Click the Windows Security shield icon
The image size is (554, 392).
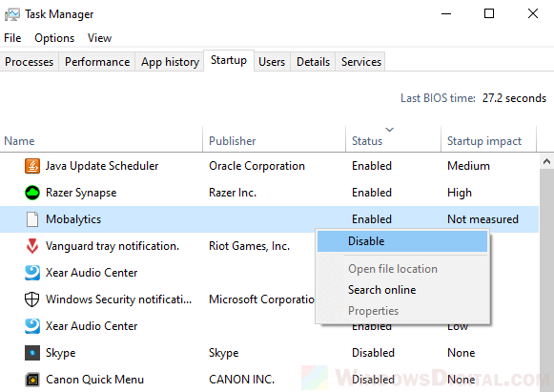tap(32, 299)
